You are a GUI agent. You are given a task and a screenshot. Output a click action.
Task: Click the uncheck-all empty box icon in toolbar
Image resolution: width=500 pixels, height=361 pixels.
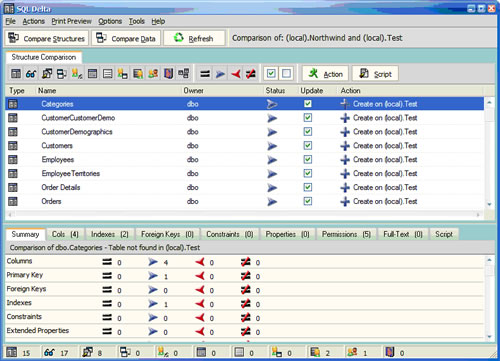286,74
